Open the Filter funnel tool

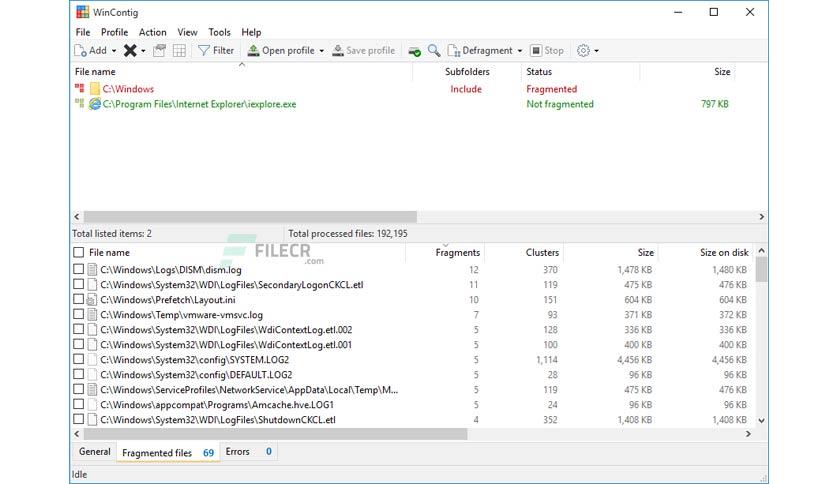[x=216, y=50]
